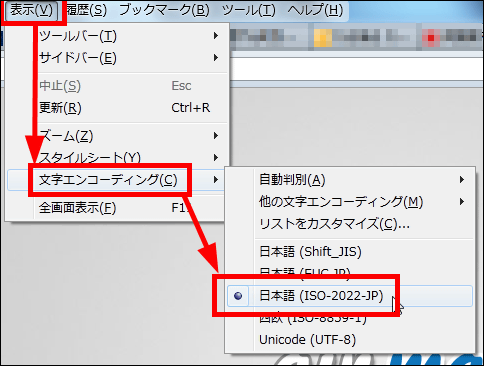Expand arrow beside サイドバー(E)
Image resolution: width=484 pixels, height=366 pixels.
(x=216, y=58)
